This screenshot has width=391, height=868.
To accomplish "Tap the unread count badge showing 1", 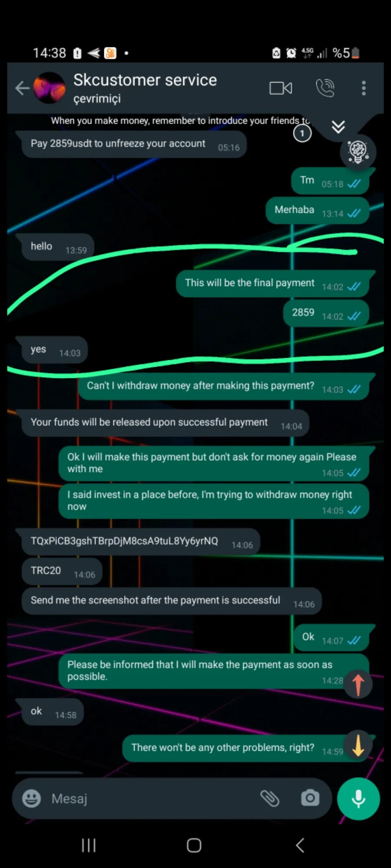I will tap(302, 133).
